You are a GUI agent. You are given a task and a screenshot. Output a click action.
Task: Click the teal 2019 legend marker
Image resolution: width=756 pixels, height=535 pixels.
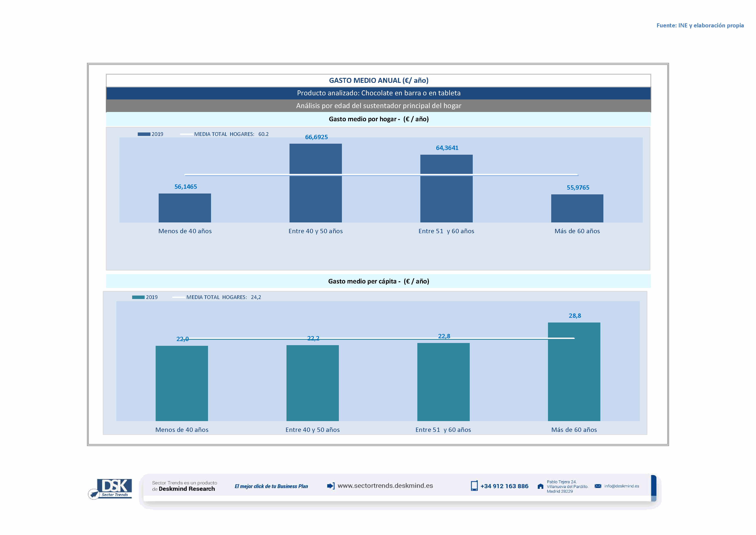[x=138, y=297]
